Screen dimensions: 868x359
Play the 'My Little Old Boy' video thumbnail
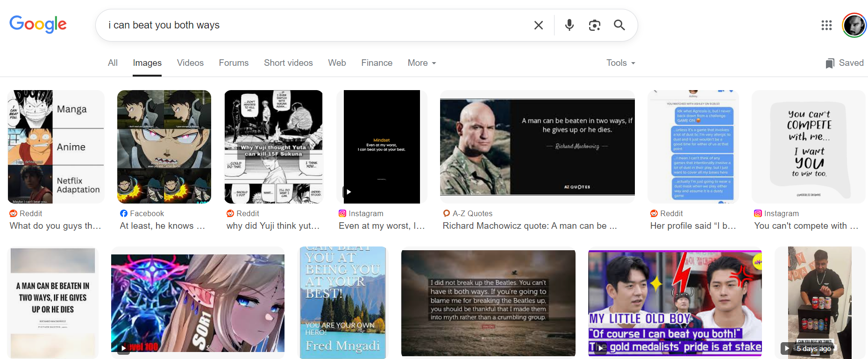(x=675, y=303)
